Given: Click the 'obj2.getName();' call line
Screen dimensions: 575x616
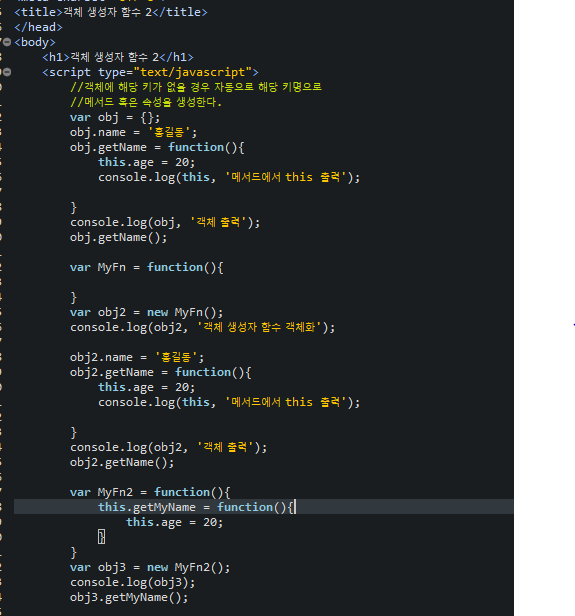Looking at the screenshot, I should click(122, 462).
